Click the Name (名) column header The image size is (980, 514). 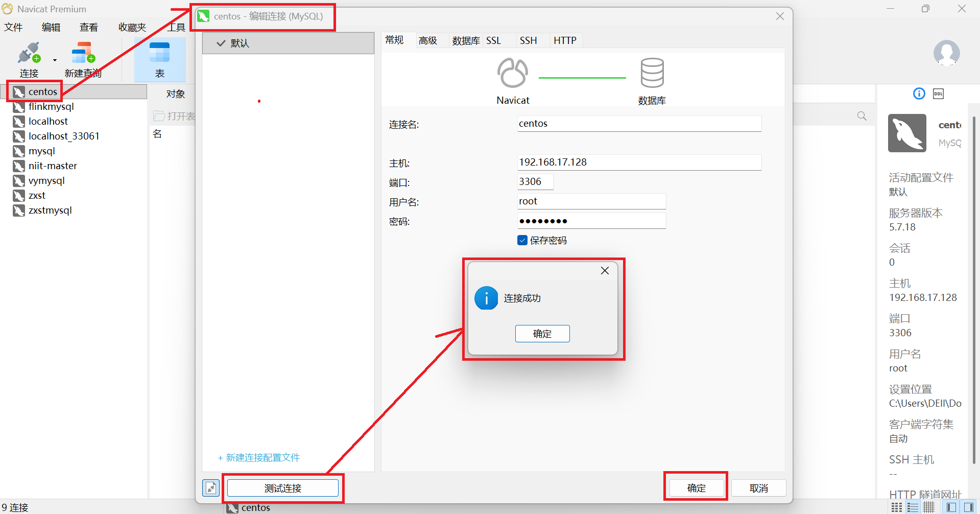[157, 134]
